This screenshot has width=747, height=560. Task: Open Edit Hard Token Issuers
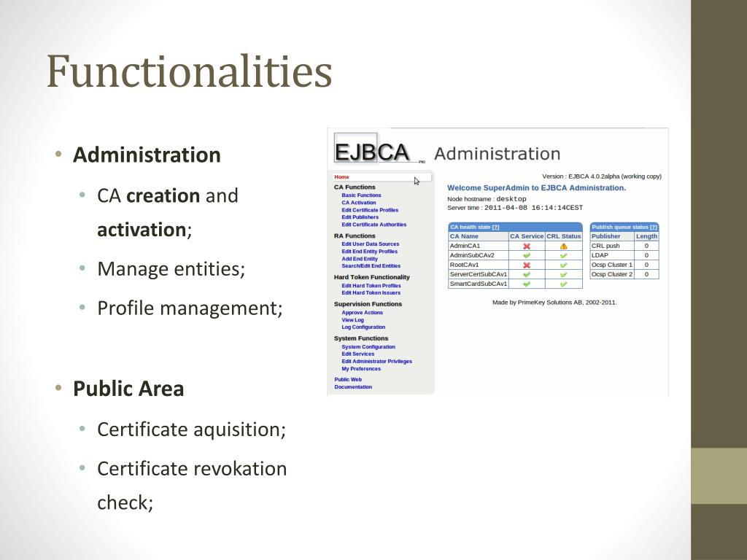pyautogui.click(x=371, y=293)
